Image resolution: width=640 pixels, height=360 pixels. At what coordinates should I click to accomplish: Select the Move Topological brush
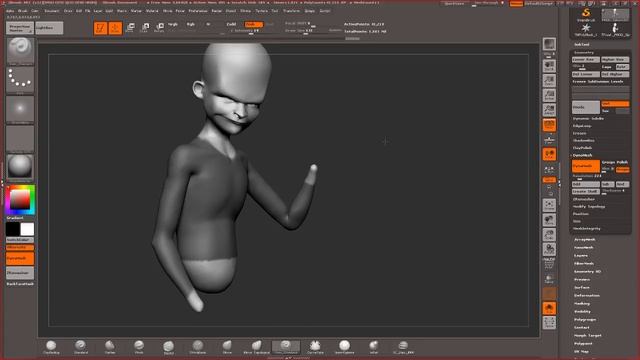tap(256, 347)
